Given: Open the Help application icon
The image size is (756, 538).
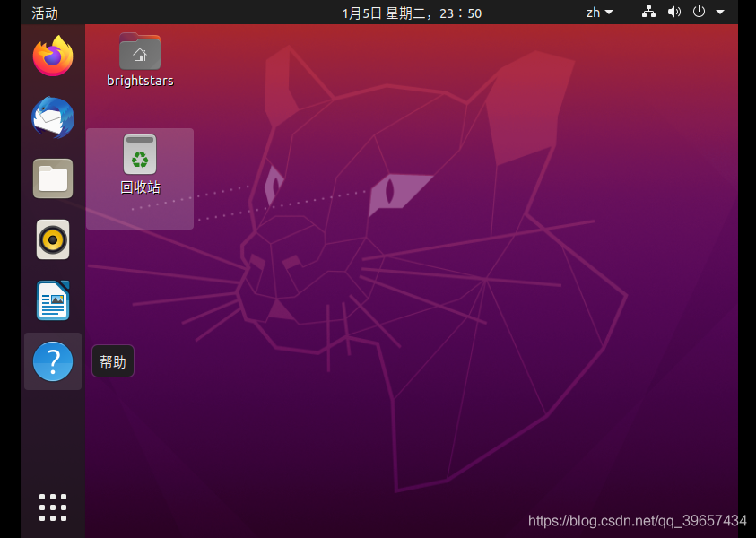Looking at the screenshot, I should click(53, 361).
